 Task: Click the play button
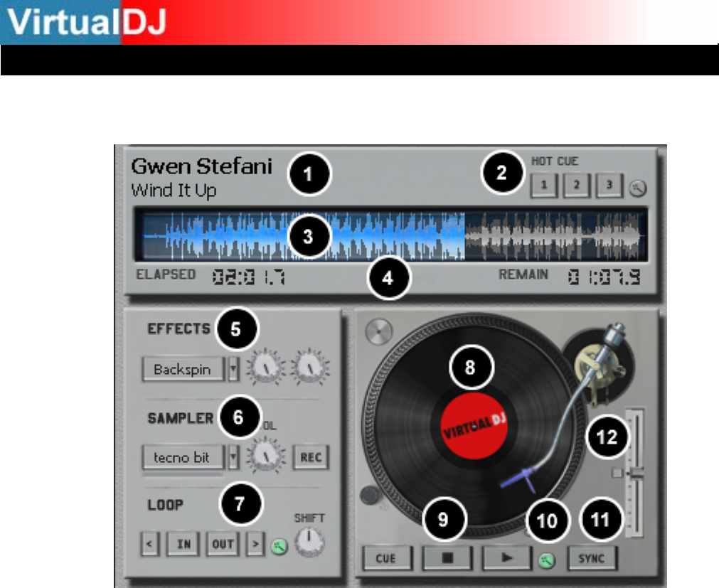(x=506, y=557)
